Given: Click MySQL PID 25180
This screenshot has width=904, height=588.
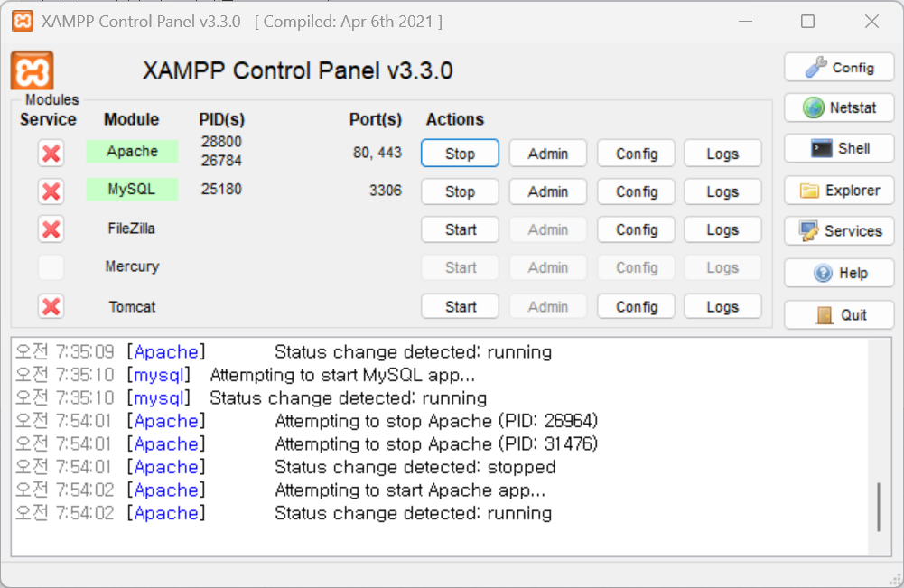Looking at the screenshot, I should 221,189.
